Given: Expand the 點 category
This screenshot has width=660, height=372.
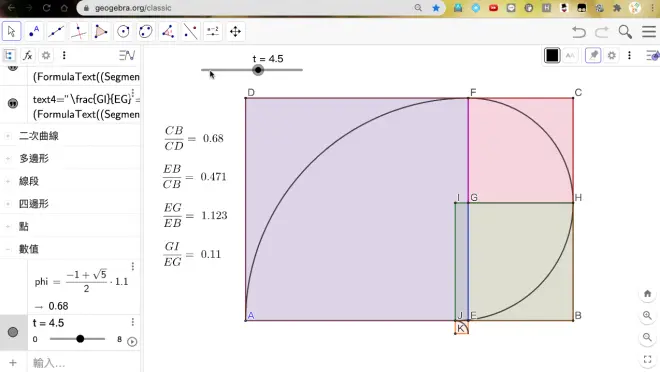Looking at the screenshot, I should tap(8, 226).
